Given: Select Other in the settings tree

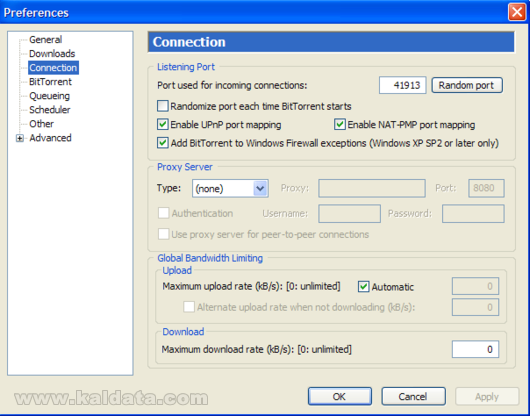Looking at the screenshot, I should pos(41,124).
